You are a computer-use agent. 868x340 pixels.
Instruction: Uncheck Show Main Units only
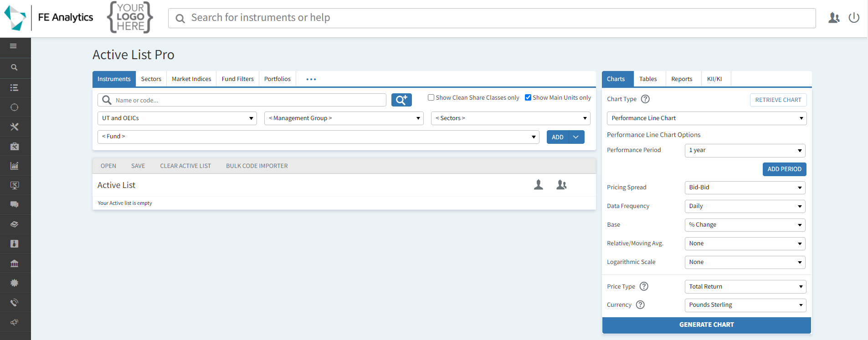(x=528, y=97)
